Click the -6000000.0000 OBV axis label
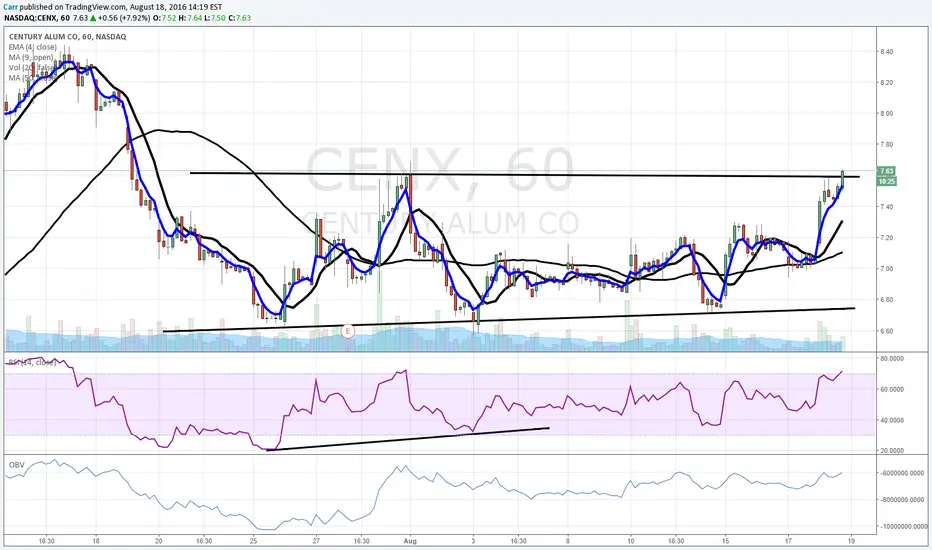Image resolution: width=932 pixels, height=550 pixels. [902, 473]
